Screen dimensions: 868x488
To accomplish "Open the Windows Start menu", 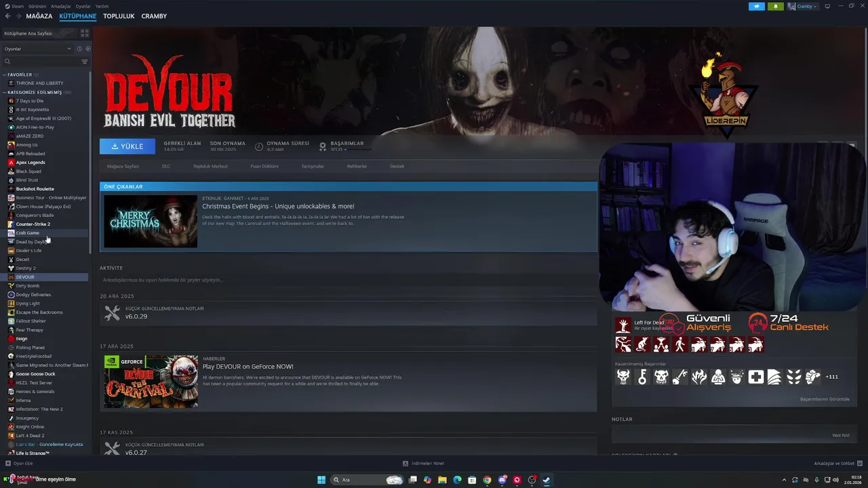I will click(321, 480).
